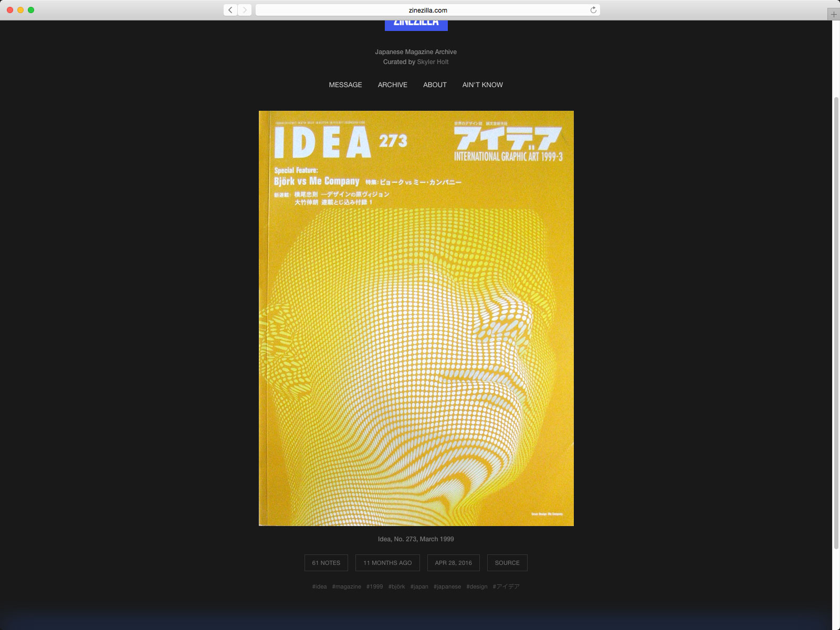Focus the zinezilla.com address bar

427,10
